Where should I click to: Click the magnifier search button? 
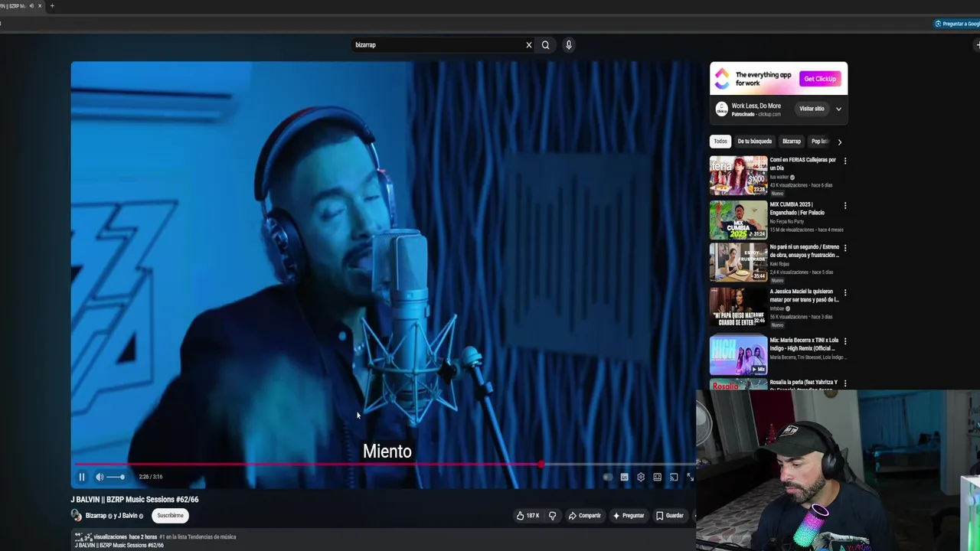tap(545, 45)
